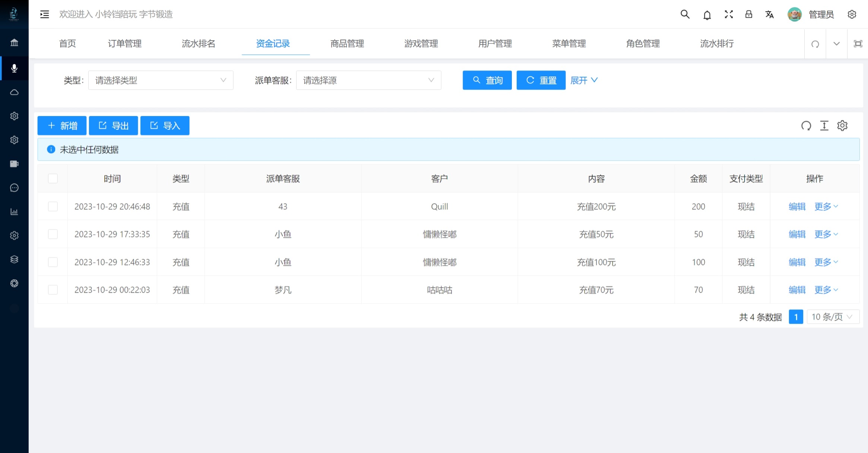Select the row dated 2023-10-29 17:33:35
The image size is (868, 453).
coord(53,234)
